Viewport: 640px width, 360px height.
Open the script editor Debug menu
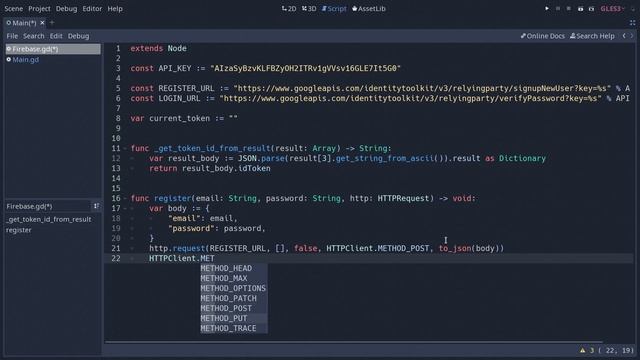click(78, 36)
